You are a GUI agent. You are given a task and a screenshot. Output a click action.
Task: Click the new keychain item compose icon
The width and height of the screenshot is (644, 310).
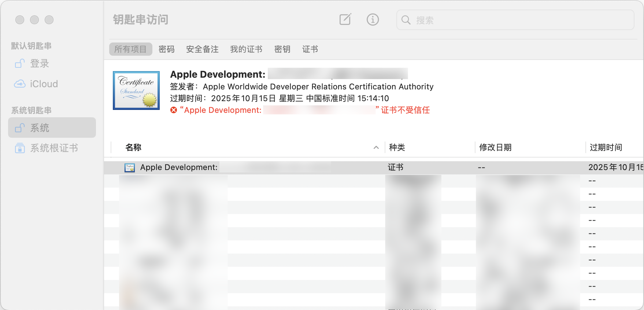click(x=345, y=19)
